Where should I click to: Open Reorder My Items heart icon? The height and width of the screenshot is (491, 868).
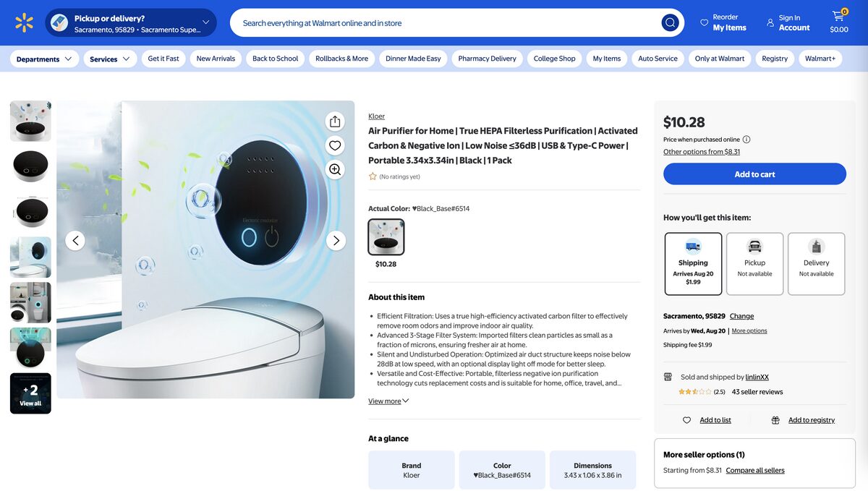(x=704, y=22)
